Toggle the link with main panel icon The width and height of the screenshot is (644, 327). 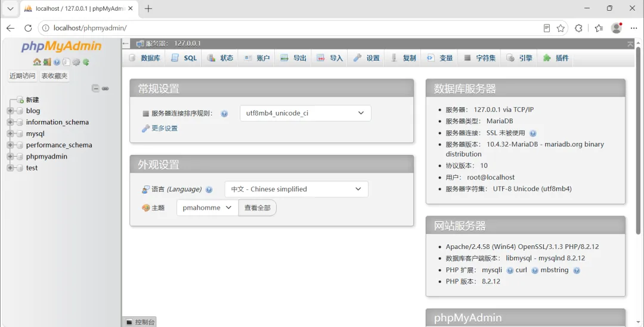pyautogui.click(x=105, y=88)
